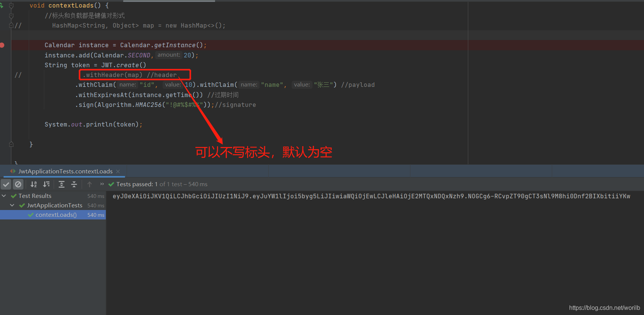Go to previous failed test arrow
This screenshot has width=644, height=315.
90,184
